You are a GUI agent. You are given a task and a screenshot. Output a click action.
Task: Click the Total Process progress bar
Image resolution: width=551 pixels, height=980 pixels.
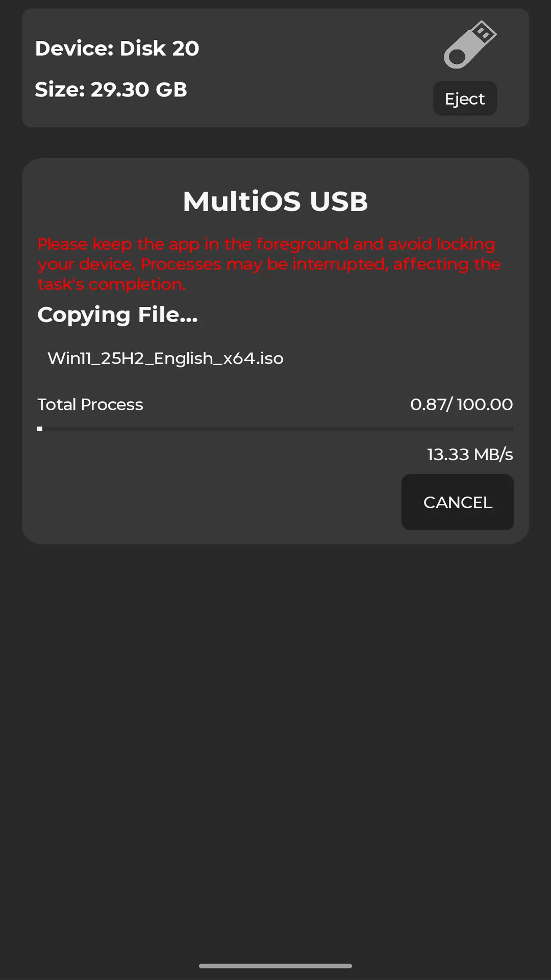tap(275, 429)
